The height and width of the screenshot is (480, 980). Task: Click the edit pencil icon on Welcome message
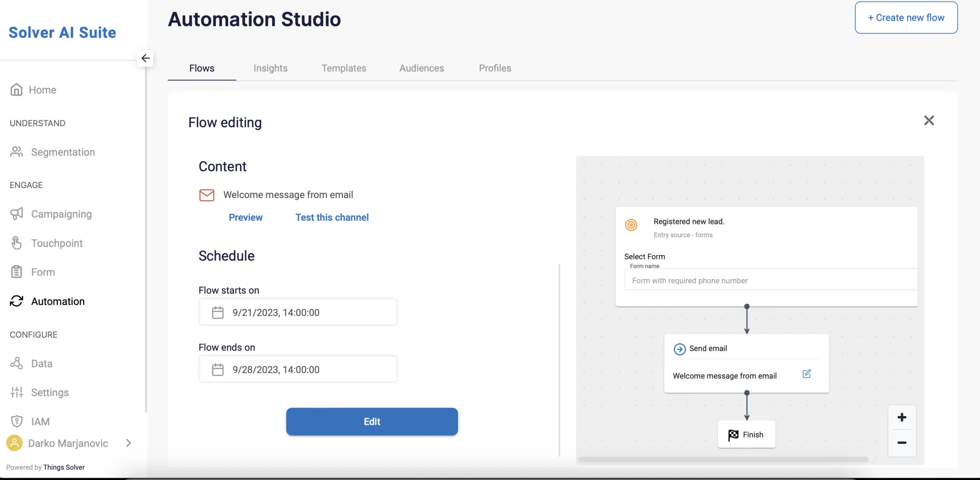click(807, 375)
